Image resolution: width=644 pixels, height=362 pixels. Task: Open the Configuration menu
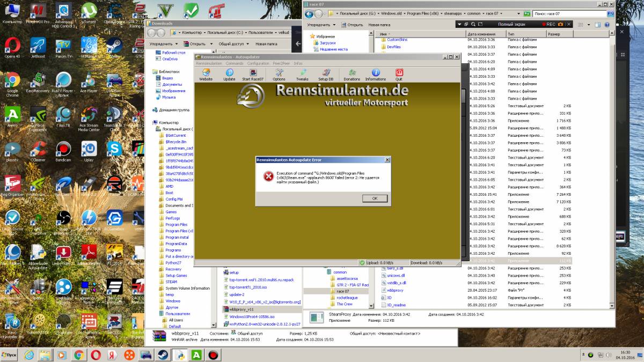258,63
